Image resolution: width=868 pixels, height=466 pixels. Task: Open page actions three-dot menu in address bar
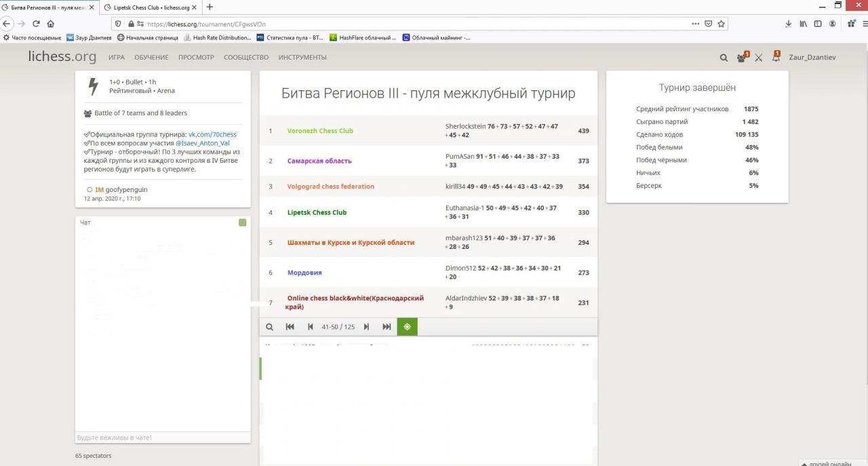pyautogui.click(x=695, y=24)
